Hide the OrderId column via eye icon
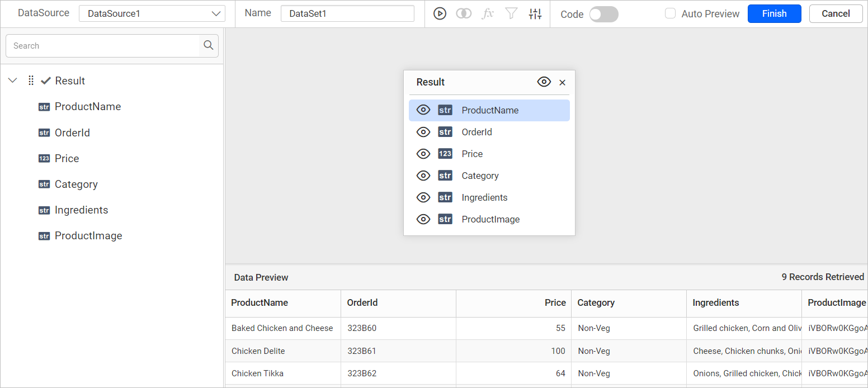The height and width of the screenshot is (388, 868). click(423, 132)
